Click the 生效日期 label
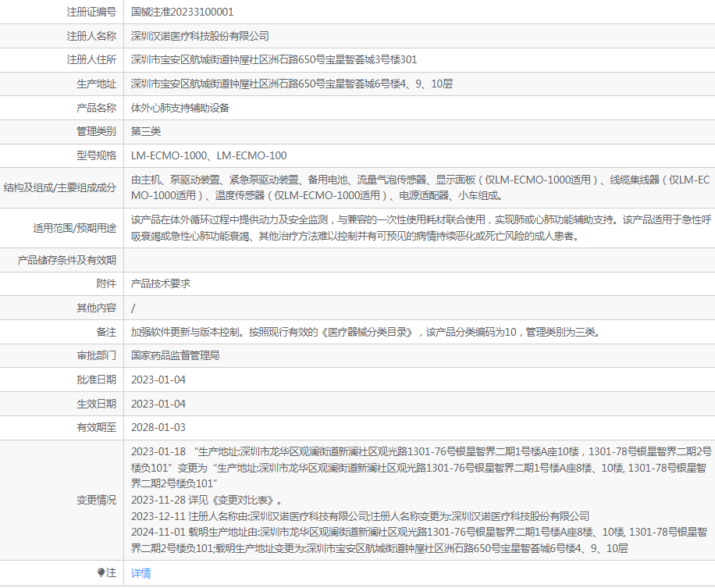The image size is (715, 588). [96, 404]
